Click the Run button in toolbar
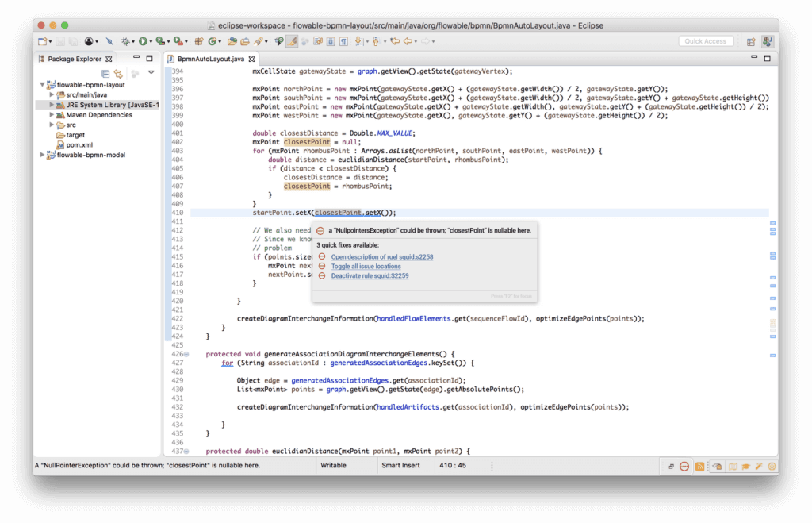The image size is (812, 523). [144, 41]
